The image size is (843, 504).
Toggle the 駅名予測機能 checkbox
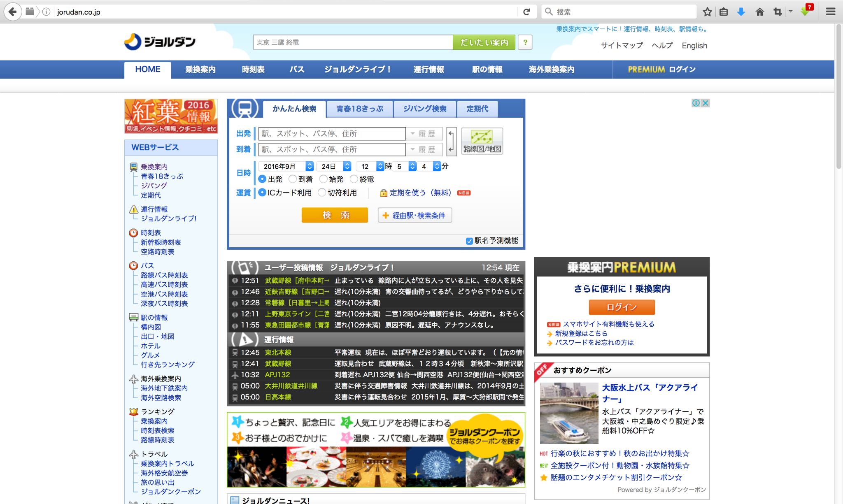469,241
